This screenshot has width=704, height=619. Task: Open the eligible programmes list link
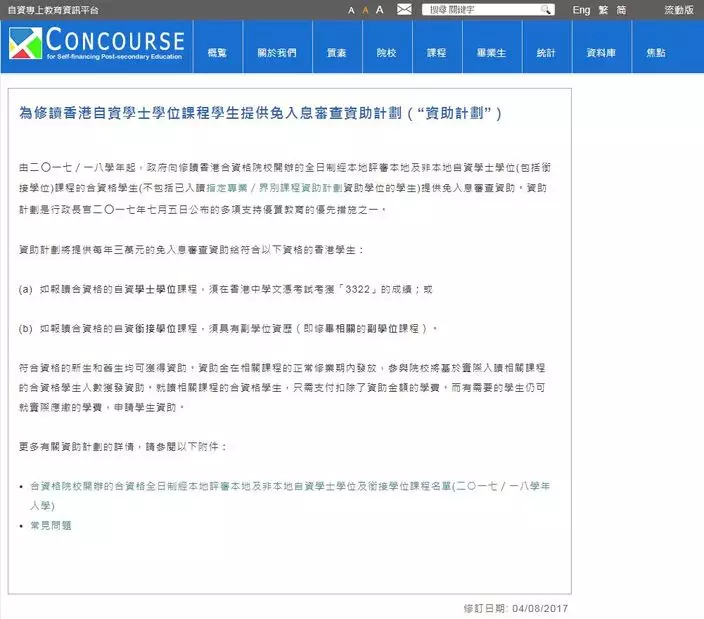click(290, 486)
